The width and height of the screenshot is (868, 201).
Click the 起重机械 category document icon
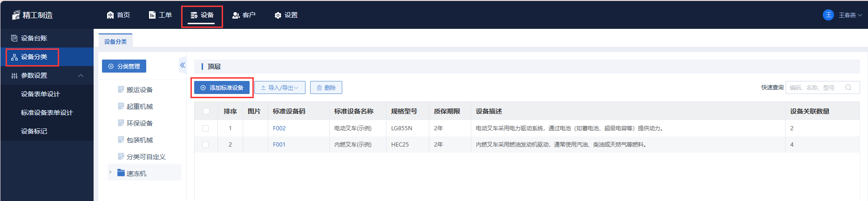[x=121, y=106]
